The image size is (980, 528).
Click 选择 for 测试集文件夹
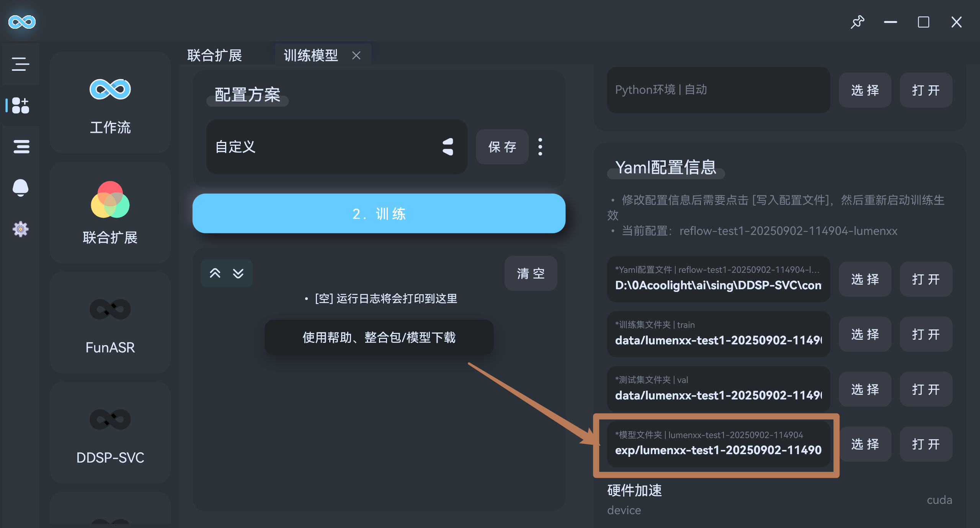(865, 389)
